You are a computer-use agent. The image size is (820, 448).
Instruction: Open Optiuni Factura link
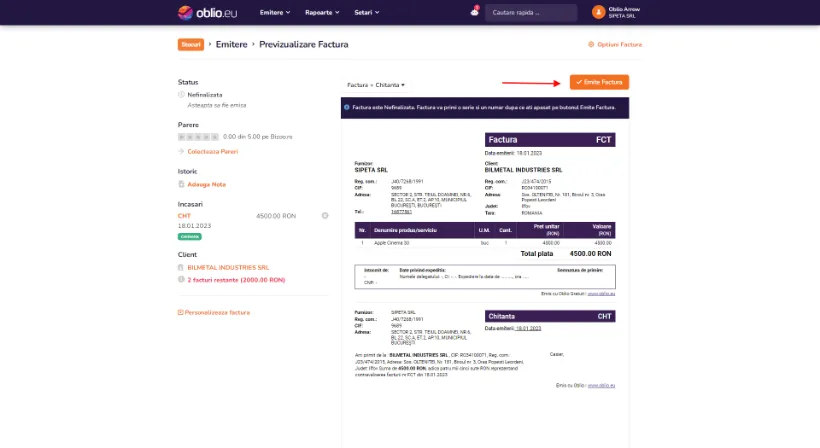[x=619, y=44]
